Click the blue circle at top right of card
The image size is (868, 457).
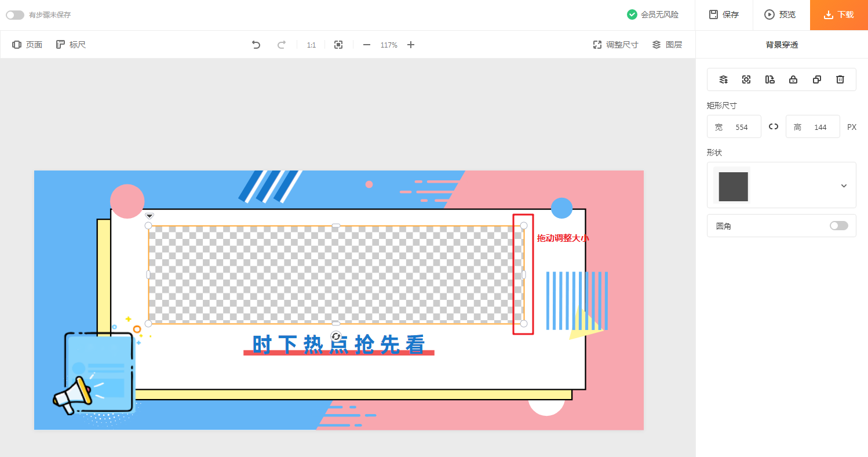561,208
